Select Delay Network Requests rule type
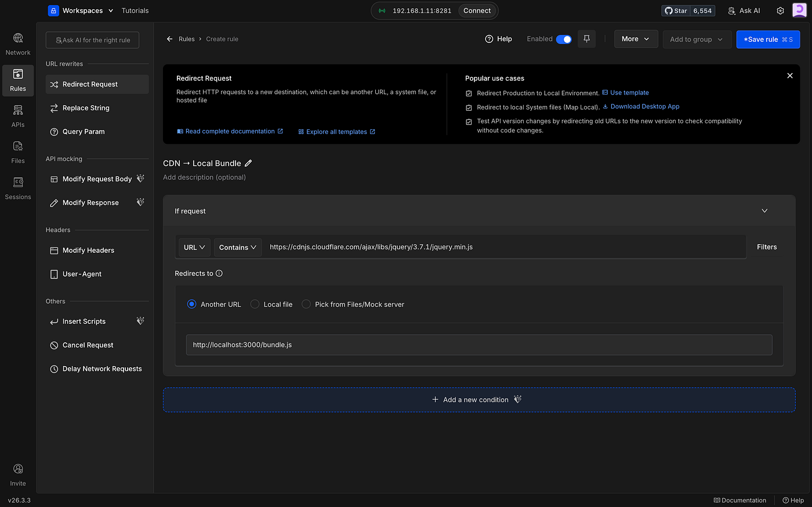This screenshot has width=812, height=507. tap(97, 368)
